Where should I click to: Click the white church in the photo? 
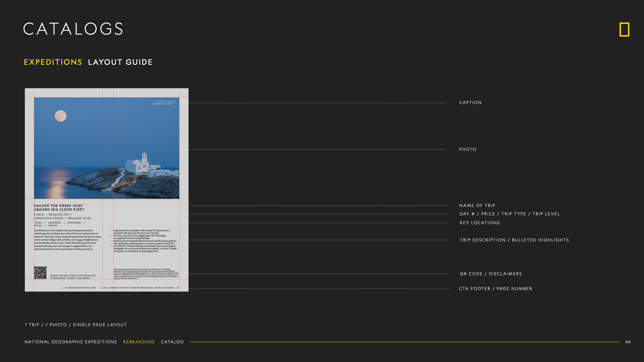coord(138,165)
